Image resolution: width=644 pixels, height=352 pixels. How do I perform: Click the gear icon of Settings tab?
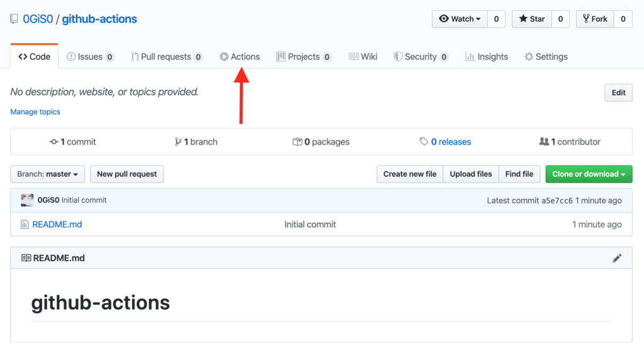(529, 57)
